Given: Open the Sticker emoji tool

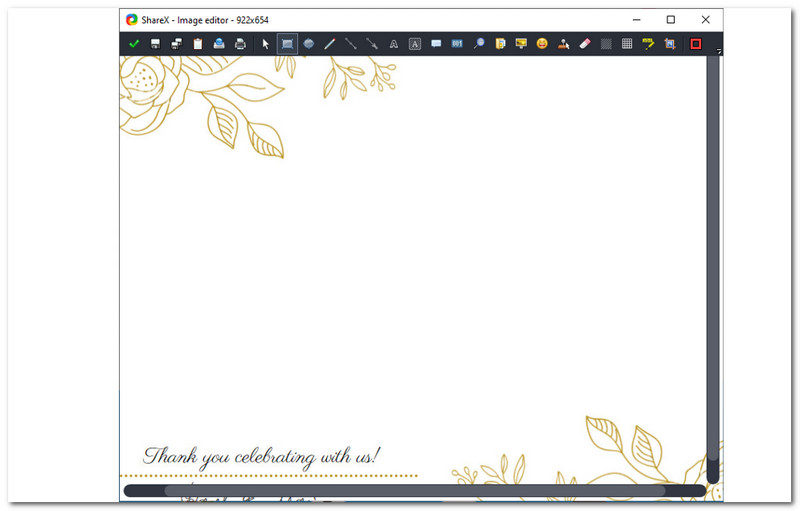Looking at the screenshot, I should pos(542,44).
